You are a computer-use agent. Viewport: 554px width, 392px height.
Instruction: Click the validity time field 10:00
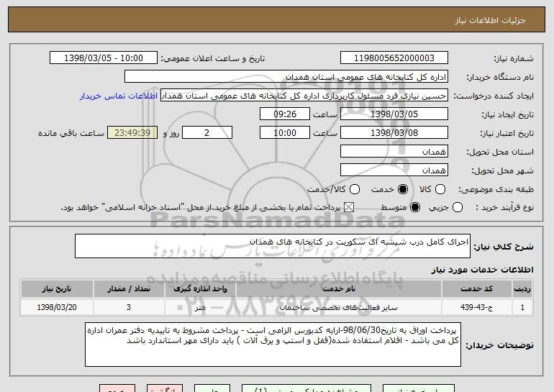coord(285,133)
